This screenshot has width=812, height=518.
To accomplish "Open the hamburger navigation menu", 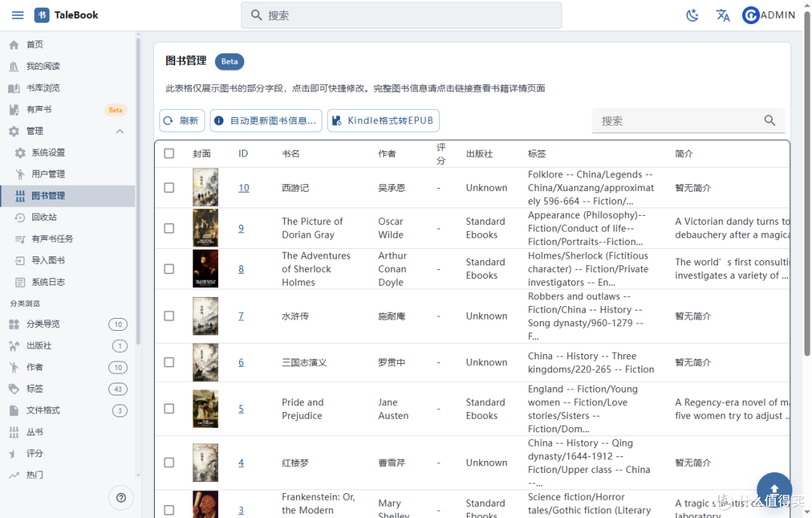I will (17, 15).
